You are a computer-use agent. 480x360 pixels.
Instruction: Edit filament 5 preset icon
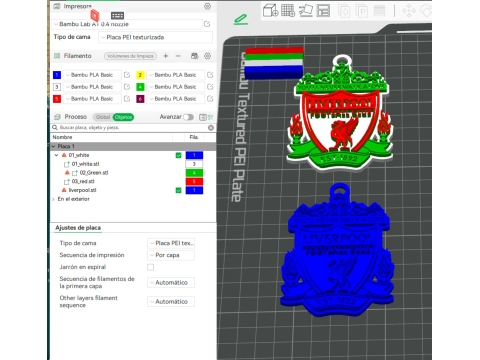[x=127, y=99]
